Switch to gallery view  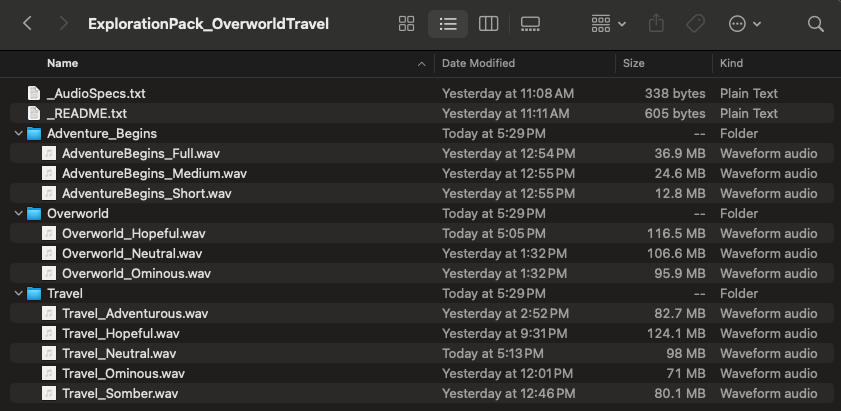pos(530,23)
